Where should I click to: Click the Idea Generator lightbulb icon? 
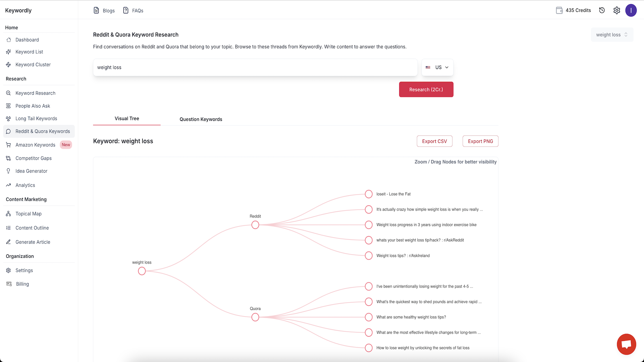coord(8,171)
